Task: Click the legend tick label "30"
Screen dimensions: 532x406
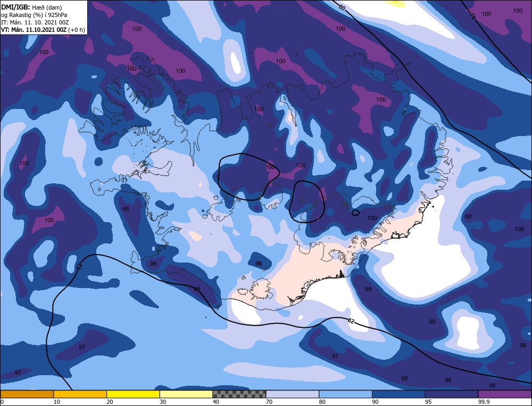Action: tap(163, 402)
